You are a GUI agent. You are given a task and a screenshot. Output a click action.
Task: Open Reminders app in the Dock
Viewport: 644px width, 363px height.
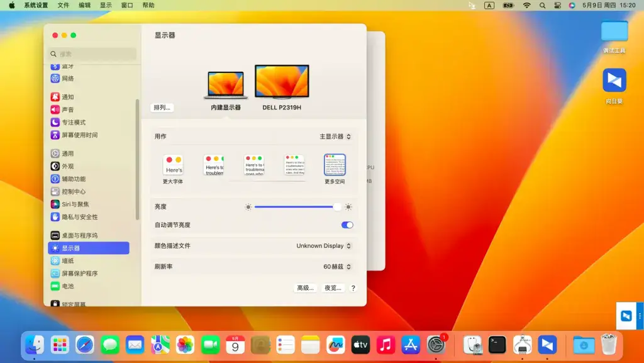pos(285,345)
